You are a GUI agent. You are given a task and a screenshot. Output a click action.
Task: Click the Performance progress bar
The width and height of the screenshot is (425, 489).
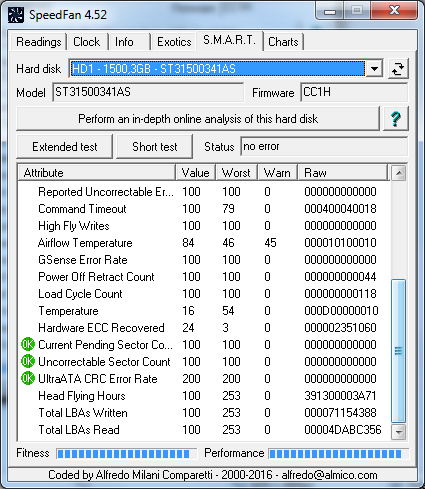tap(338, 454)
